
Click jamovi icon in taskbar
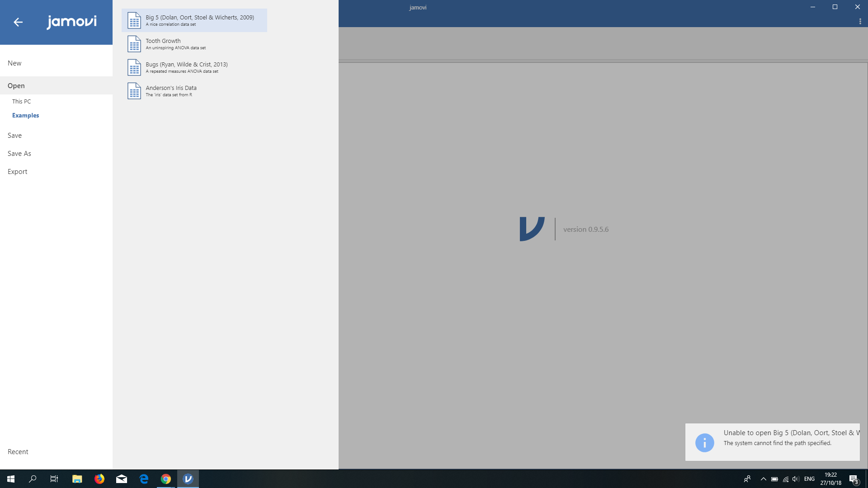188,479
